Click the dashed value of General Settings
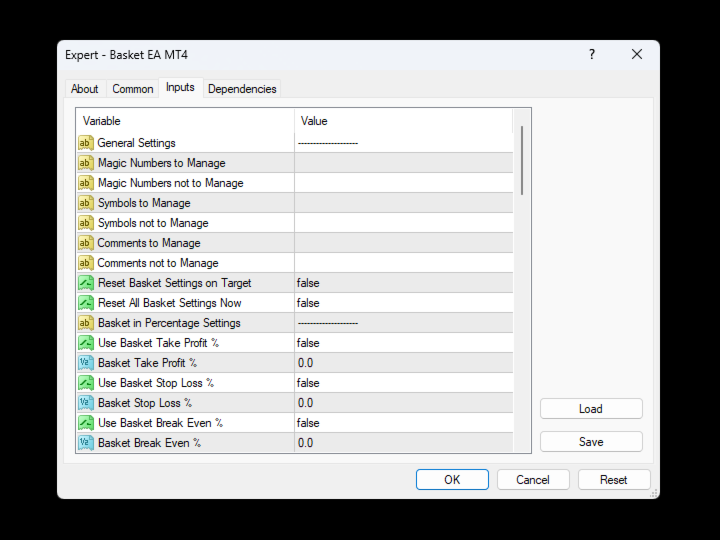 tap(328, 143)
